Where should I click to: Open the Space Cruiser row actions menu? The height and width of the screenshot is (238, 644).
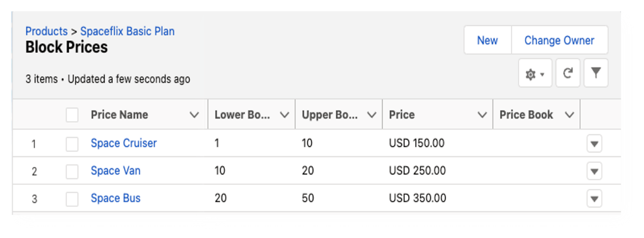[594, 144]
